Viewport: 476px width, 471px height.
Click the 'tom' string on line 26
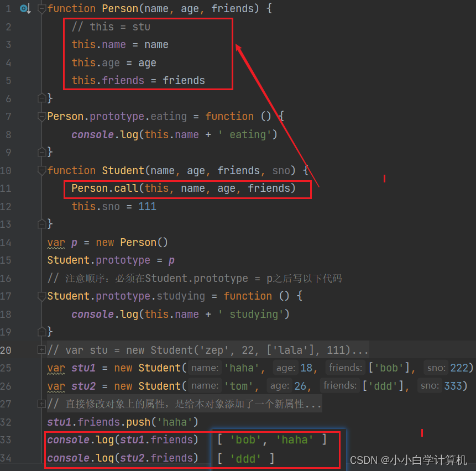(239, 386)
